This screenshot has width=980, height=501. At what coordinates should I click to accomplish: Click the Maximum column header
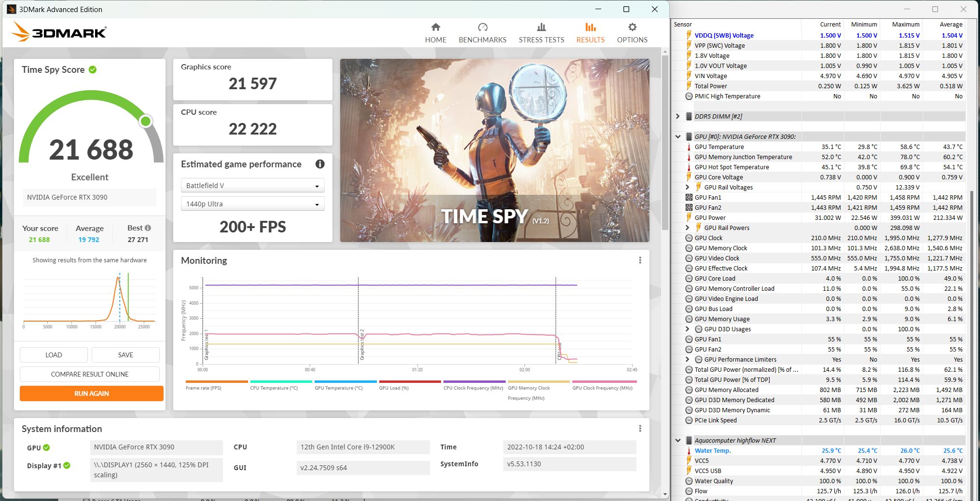[901, 24]
